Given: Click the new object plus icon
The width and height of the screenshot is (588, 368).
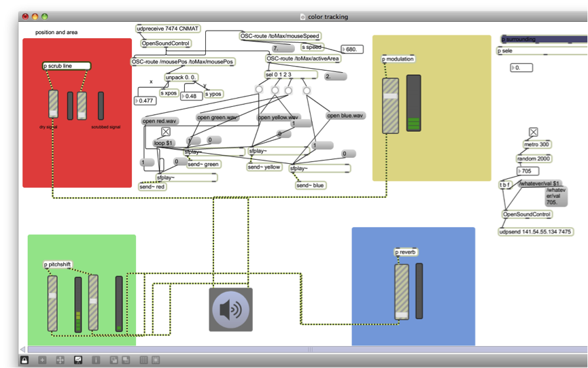Looking at the screenshot, I should click(42, 360).
